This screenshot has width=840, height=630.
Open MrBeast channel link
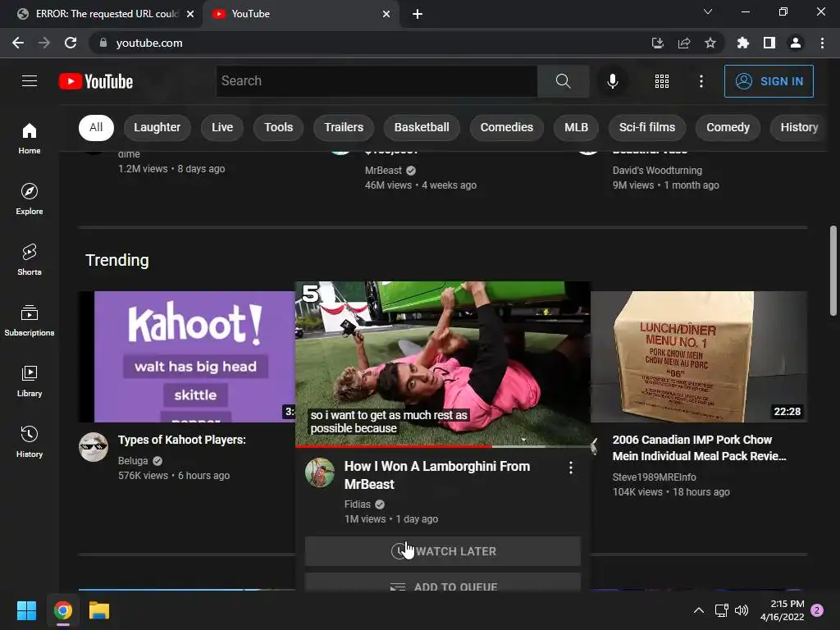coord(383,171)
